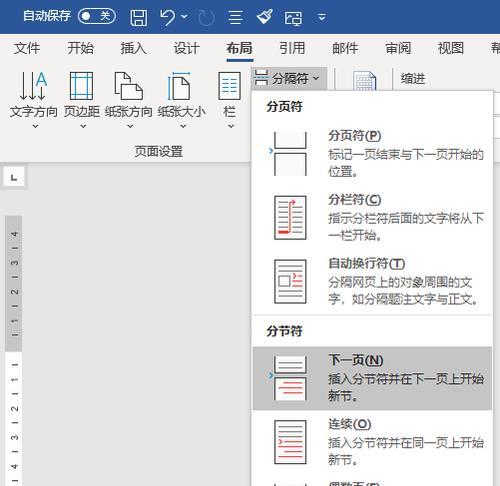Select the 布局 (Layout) tab
This screenshot has height=486, width=500.
[x=240, y=48]
